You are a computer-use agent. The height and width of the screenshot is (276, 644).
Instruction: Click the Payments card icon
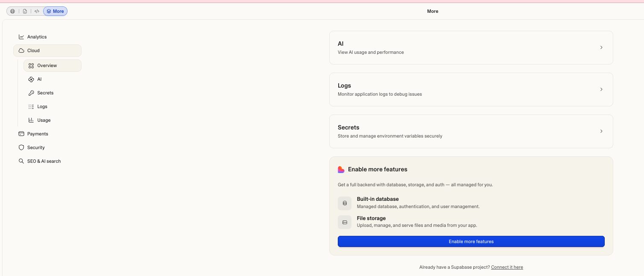(21, 134)
